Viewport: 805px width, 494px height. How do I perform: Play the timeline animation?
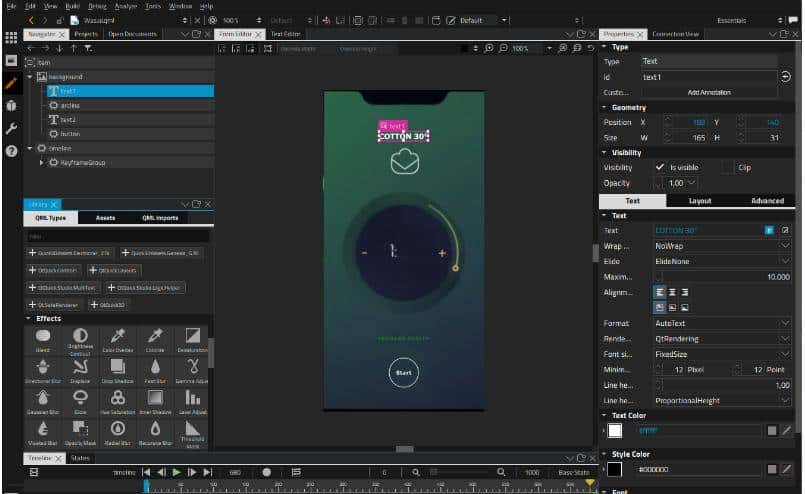(177, 472)
